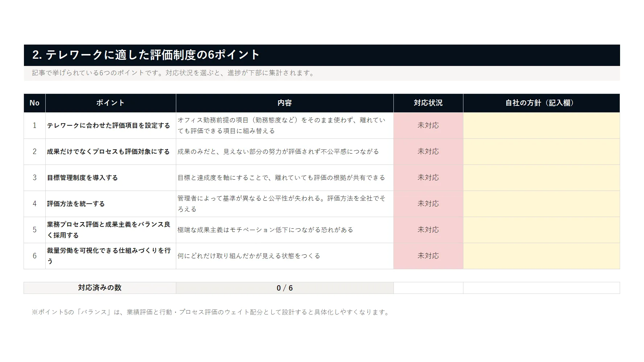This screenshot has width=644, height=362.
Task: Select cell 成果だけでなくプロセスも評価対象にする
Action: point(111,151)
